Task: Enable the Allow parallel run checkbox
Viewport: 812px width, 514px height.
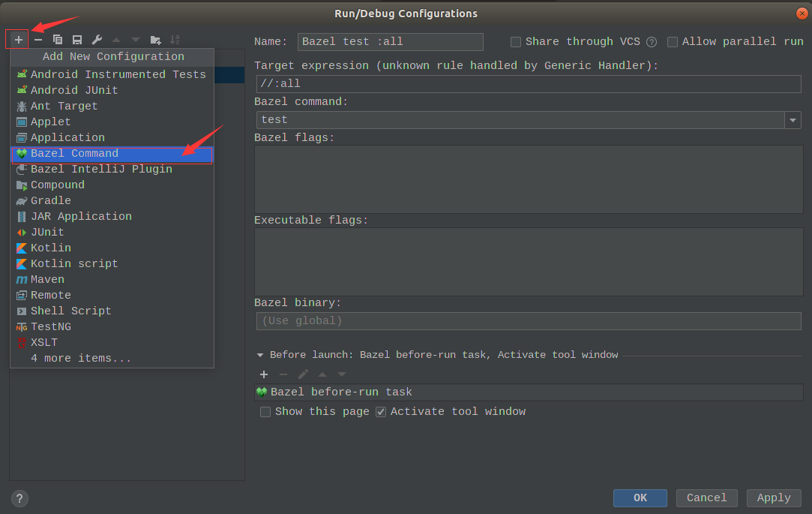Action: pyautogui.click(x=673, y=42)
